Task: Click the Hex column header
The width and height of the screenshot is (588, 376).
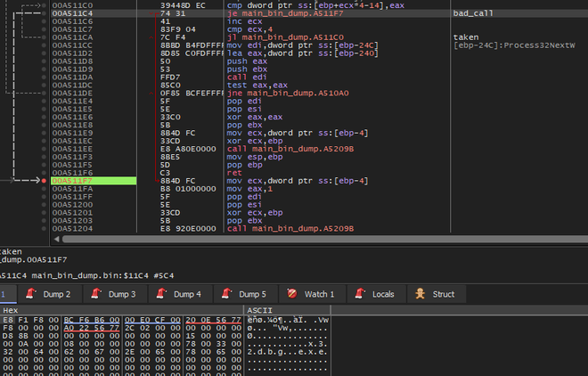Action: [x=11, y=310]
